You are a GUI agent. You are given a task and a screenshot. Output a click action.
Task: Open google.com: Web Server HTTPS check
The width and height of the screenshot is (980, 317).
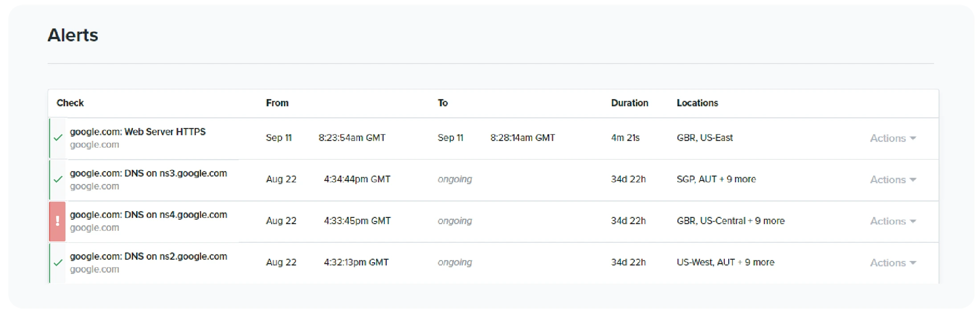click(138, 132)
